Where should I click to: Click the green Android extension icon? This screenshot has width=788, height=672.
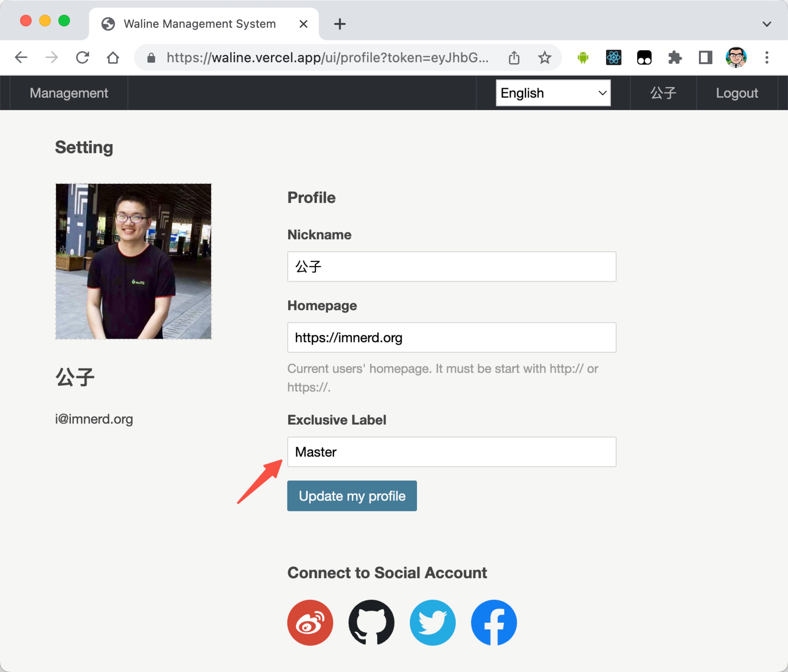583,58
